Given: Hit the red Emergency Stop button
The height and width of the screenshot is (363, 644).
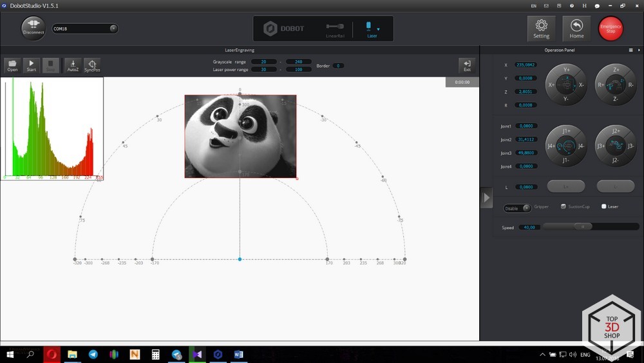Looking at the screenshot, I should point(611,28).
